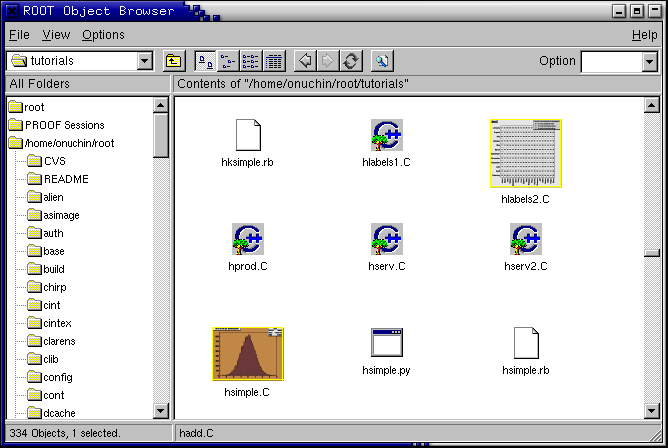Select the hsimple.py script icon
This screenshot has width=668, height=448.
[386, 343]
